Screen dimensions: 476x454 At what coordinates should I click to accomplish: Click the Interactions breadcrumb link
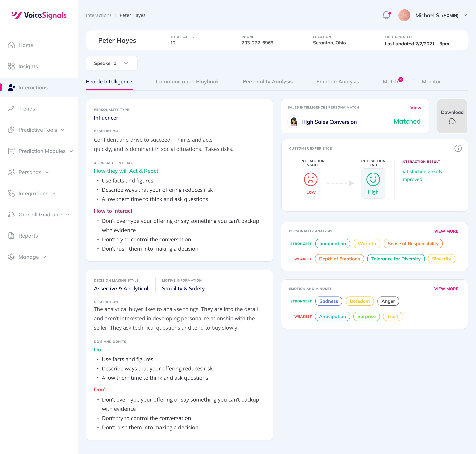pos(99,15)
